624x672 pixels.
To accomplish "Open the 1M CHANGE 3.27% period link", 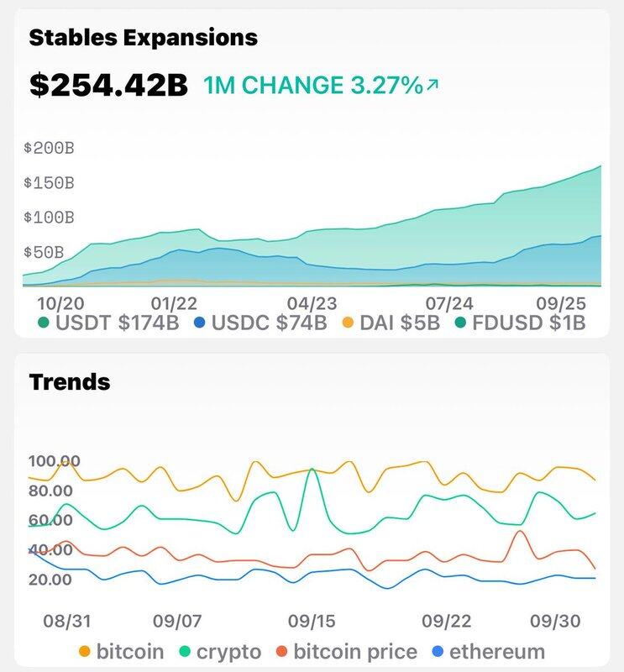I will (312, 85).
